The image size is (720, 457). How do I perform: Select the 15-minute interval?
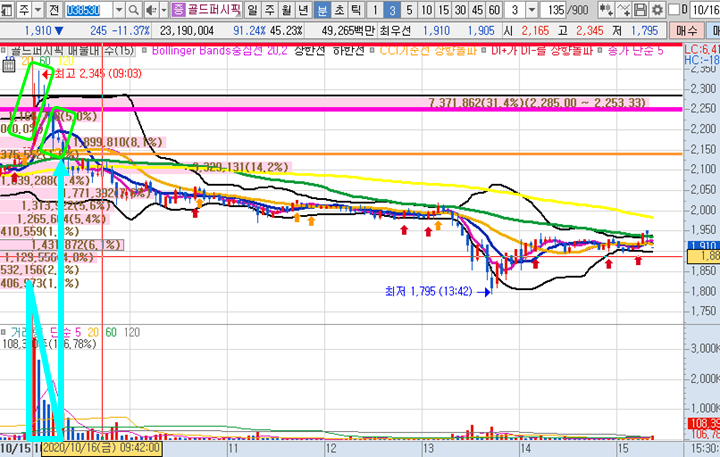(x=444, y=10)
